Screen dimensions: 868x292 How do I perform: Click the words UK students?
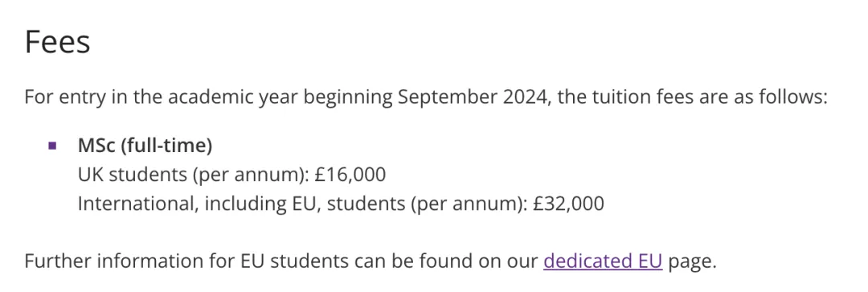click(x=133, y=175)
